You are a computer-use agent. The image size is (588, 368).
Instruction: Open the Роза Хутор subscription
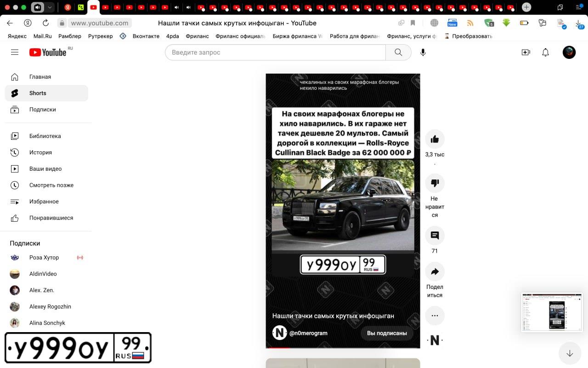pyautogui.click(x=46, y=258)
